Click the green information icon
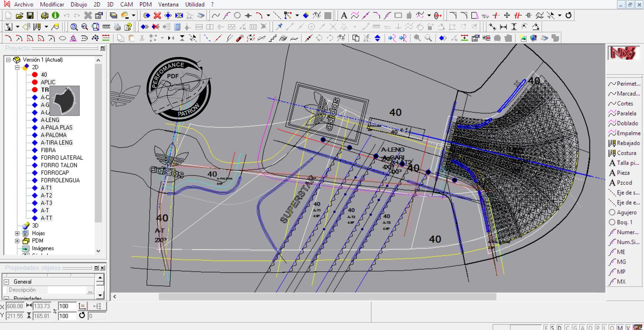 tap(55, 15)
